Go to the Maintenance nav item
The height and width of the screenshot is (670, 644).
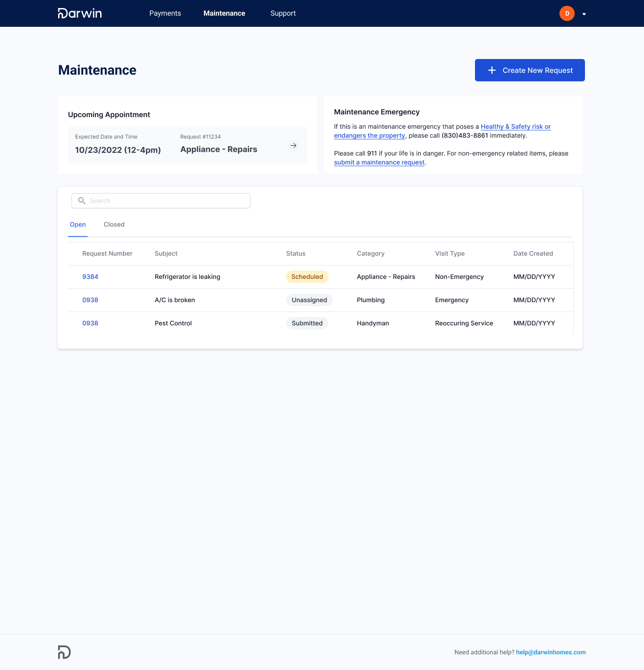pyautogui.click(x=224, y=13)
